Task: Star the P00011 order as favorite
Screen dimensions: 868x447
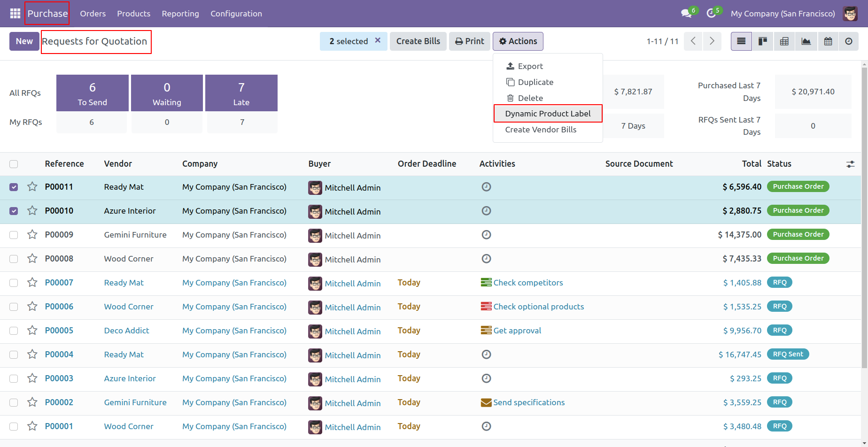Action: pos(32,187)
